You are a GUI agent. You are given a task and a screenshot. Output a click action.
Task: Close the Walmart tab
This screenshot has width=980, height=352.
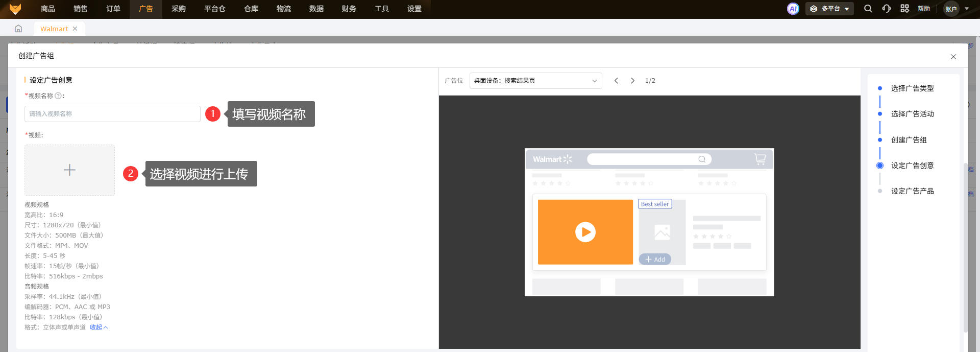tap(75, 29)
